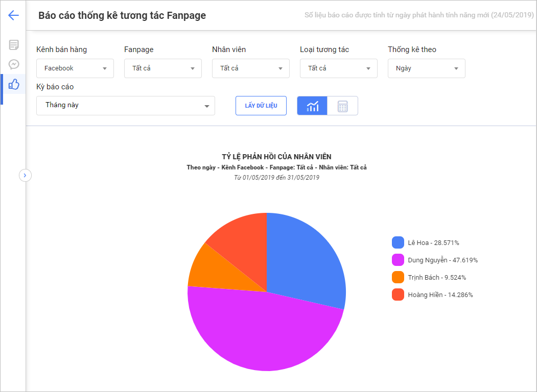Image resolution: width=537 pixels, height=392 pixels.
Task: Open the Kênh bán hàng dropdown
Action: [75, 68]
